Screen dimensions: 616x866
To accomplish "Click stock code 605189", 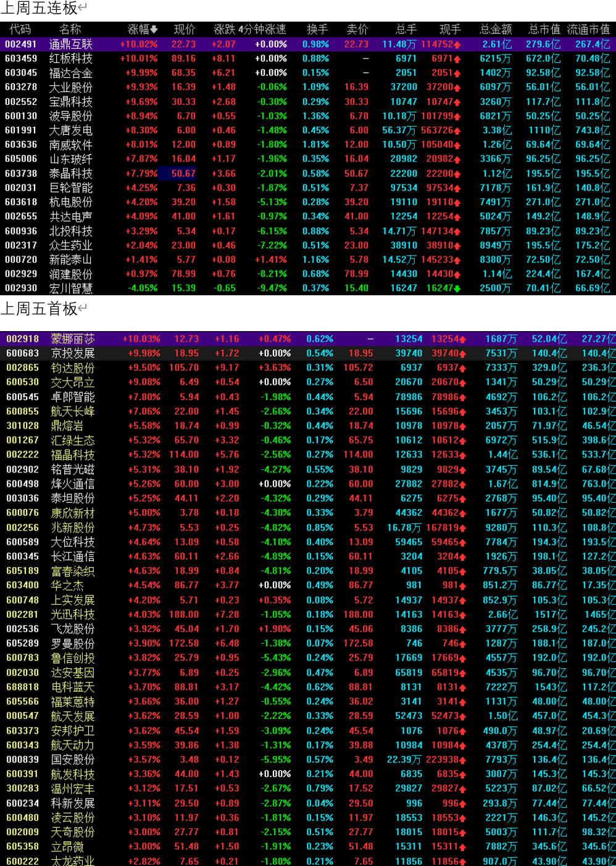I will (x=22, y=571).
